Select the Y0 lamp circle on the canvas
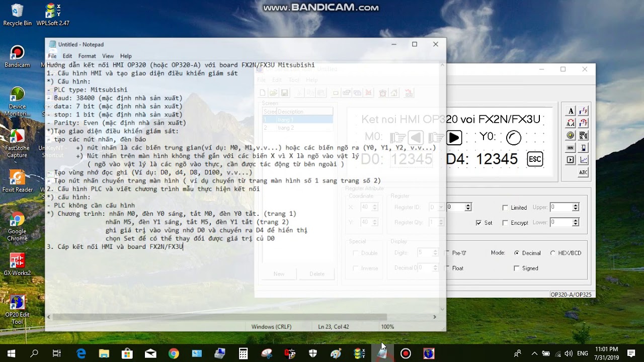Screen dimensions: 644x362 (514, 137)
